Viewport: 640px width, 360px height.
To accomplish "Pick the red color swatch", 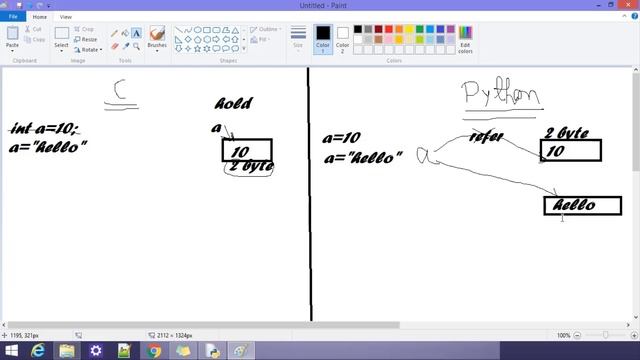I will tap(389, 29).
